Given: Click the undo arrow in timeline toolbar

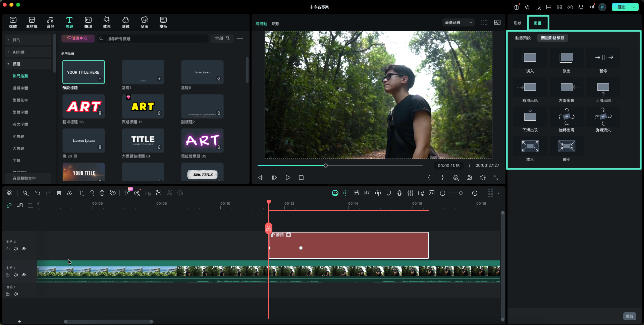Looking at the screenshot, I should 38,193.
